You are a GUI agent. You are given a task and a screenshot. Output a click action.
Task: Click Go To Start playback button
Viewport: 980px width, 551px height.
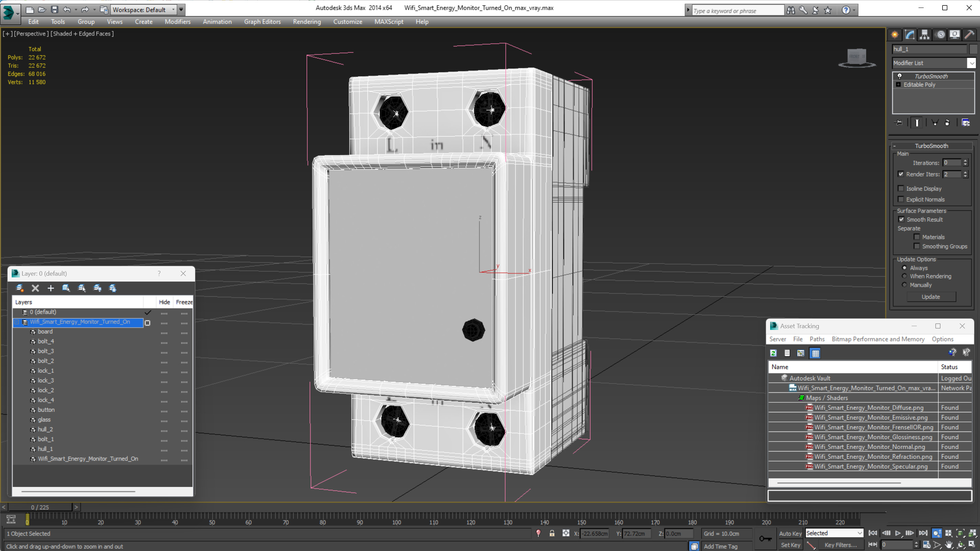[x=873, y=533]
